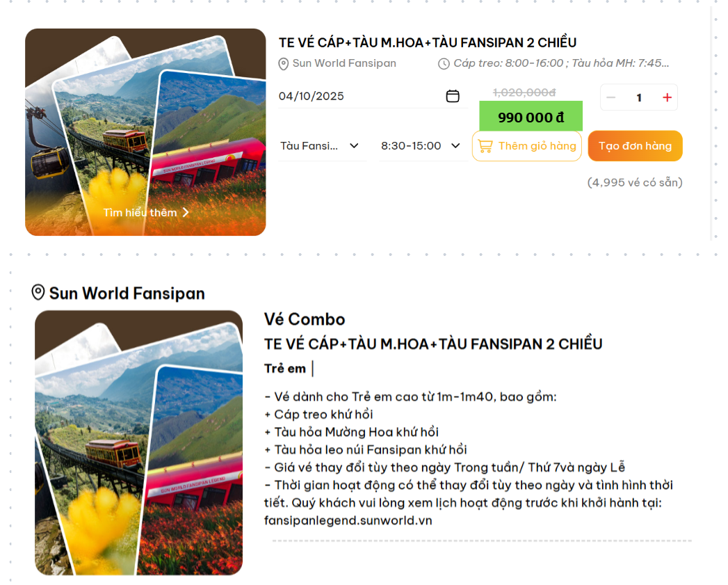Click the clock icon near Cáp treo hours
728x585 pixels.
(444, 64)
